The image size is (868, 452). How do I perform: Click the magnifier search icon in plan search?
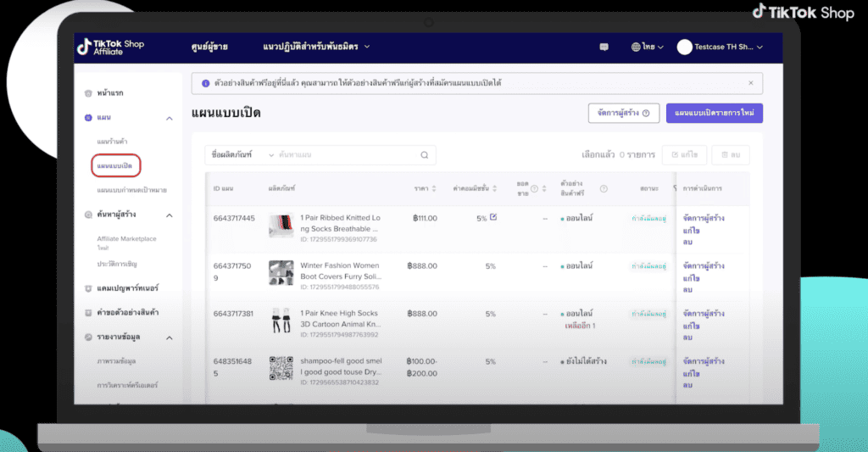(x=425, y=155)
